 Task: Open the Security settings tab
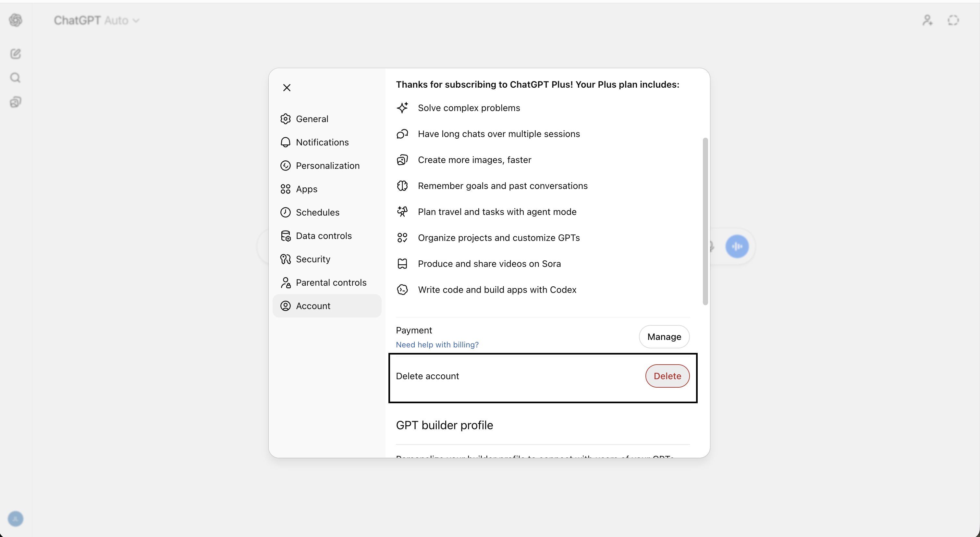tap(313, 259)
